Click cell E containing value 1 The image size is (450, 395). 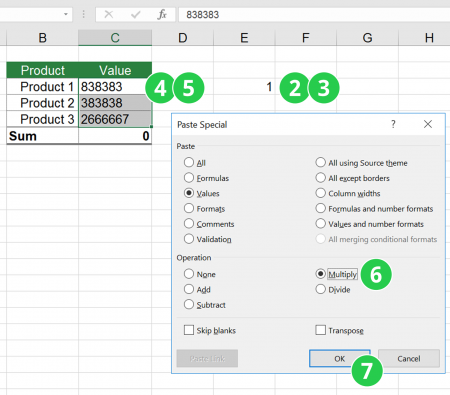(244, 87)
